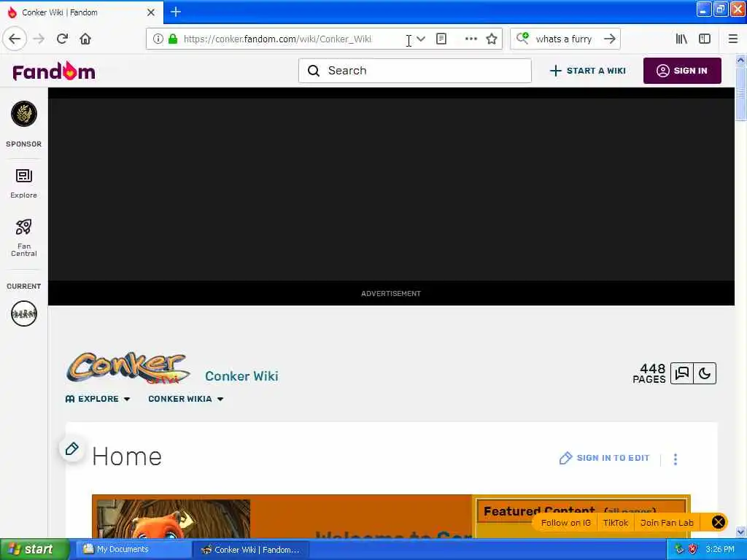Click the scrollbar down arrow
The image size is (747, 560).
pyautogui.click(x=740, y=532)
